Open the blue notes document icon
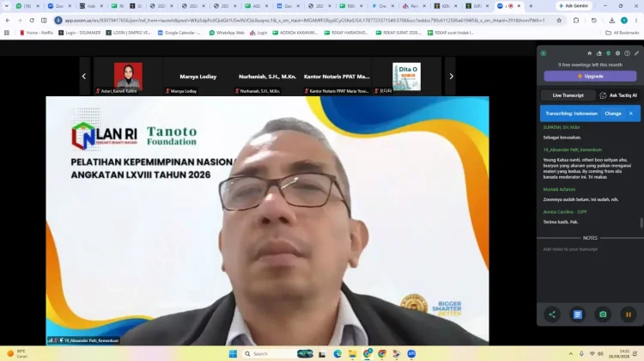 (578, 315)
